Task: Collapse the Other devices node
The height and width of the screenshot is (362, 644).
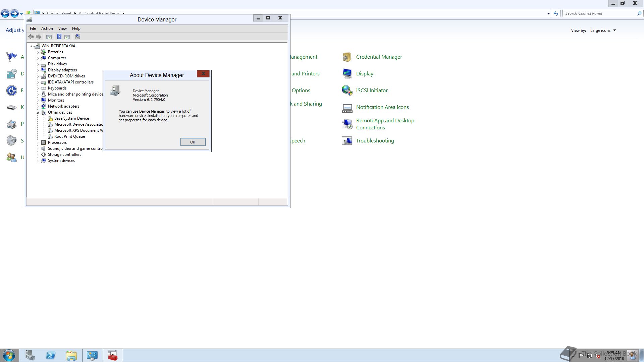Action: 38,113
